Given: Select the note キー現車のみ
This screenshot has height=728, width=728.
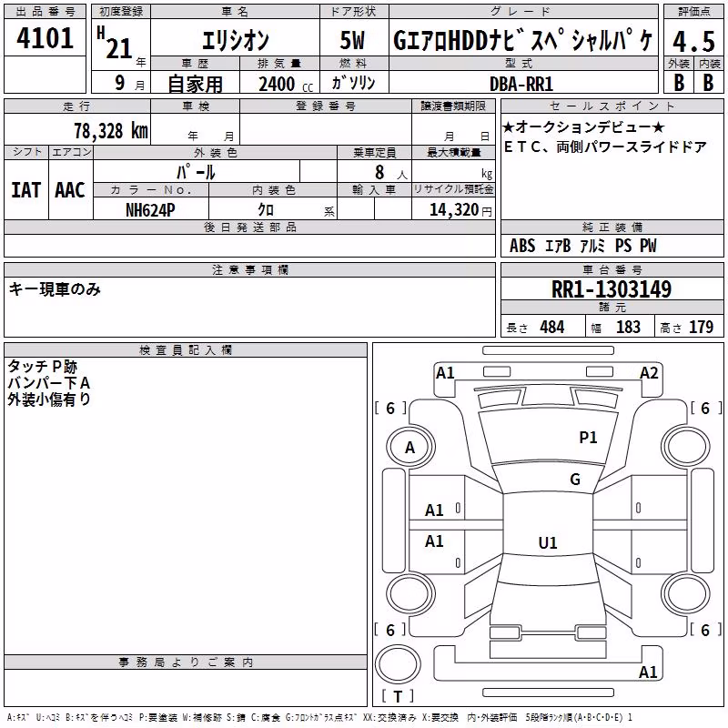Looking at the screenshot, I should tap(55, 289).
